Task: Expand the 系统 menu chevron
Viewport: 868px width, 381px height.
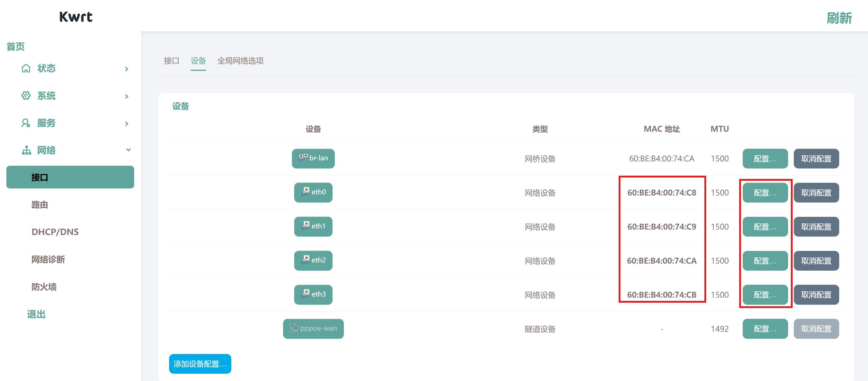Action: pos(127,96)
